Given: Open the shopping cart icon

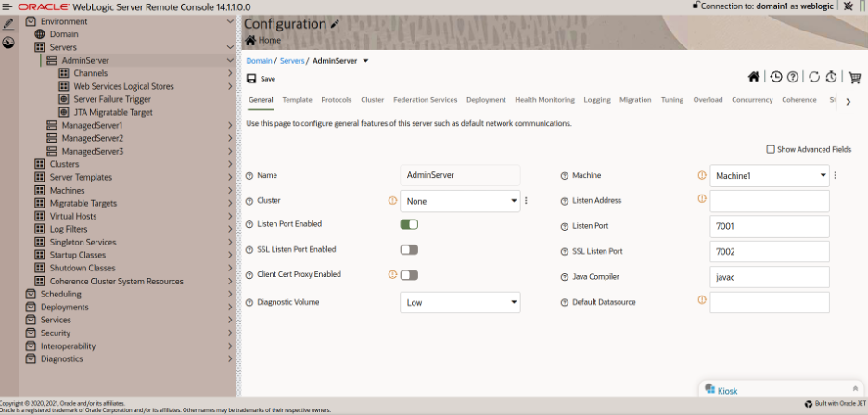Looking at the screenshot, I should (x=855, y=77).
